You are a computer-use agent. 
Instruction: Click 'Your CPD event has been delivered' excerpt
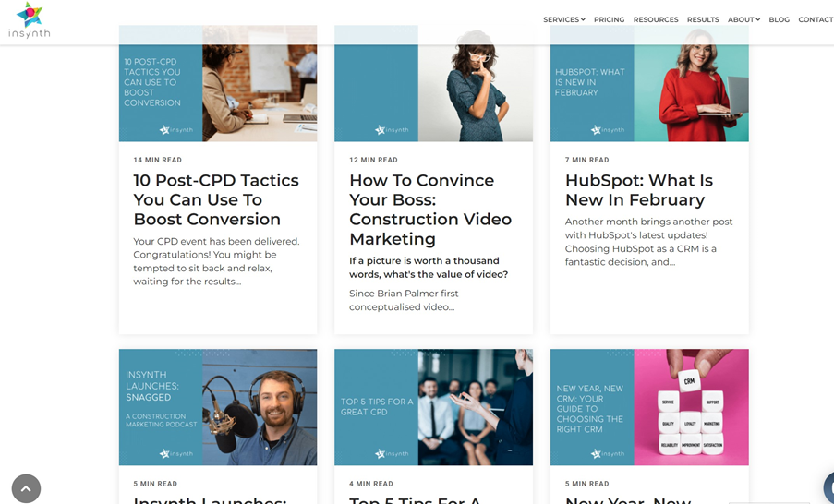click(x=216, y=261)
